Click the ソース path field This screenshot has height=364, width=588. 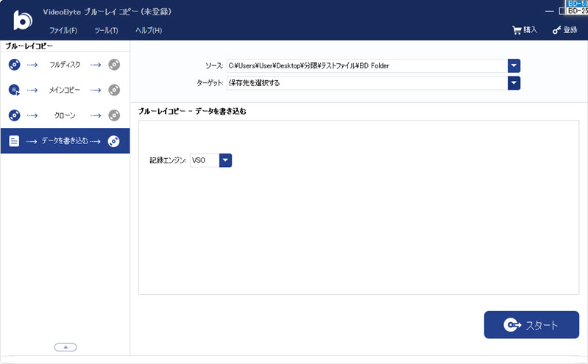(367, 65)
